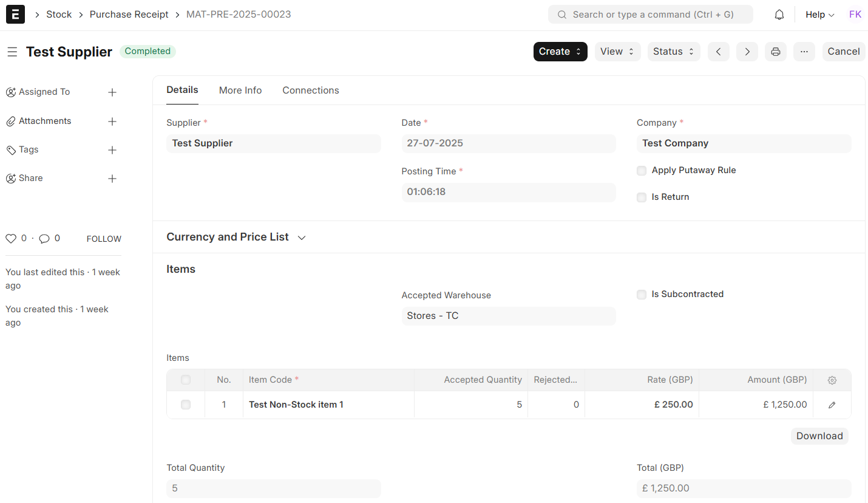Viewport: 868px width, 503px height.
Task: Open the Status dropdown menu
Action: (673, 52)
